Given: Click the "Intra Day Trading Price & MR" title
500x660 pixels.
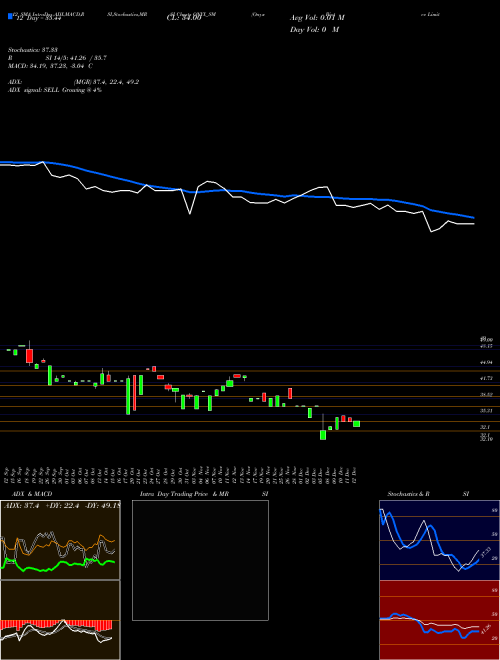Looking at the screenshot, I should point(184,494).
